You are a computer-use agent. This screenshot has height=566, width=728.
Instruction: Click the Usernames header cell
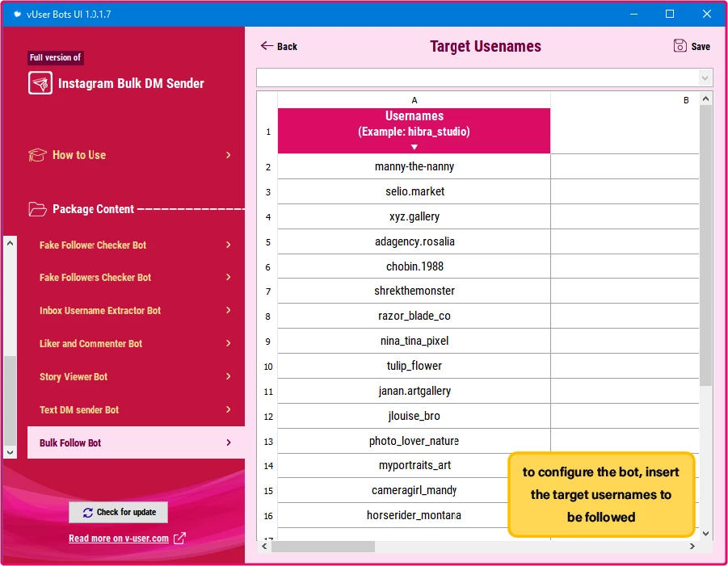(414, 131)
